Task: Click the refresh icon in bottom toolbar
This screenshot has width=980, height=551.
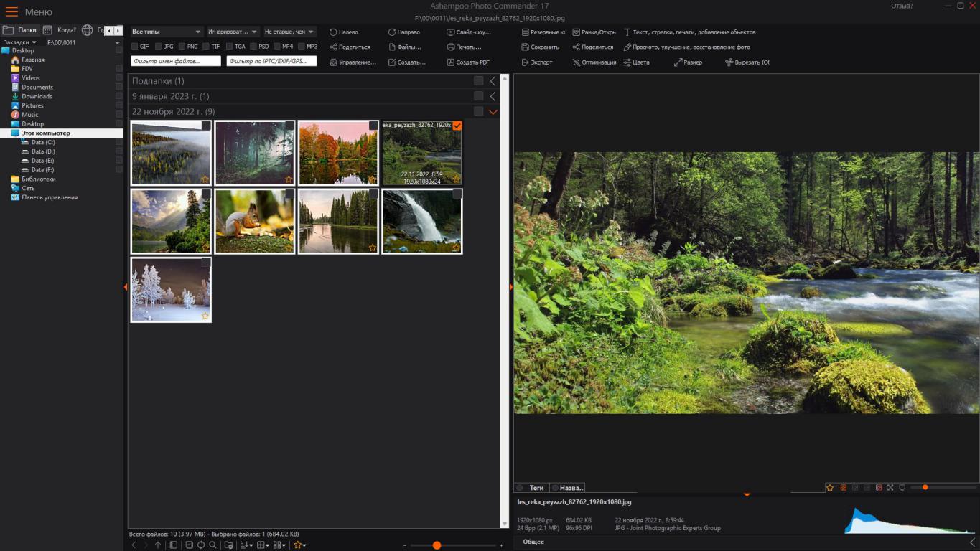Action: click(201, 545)
